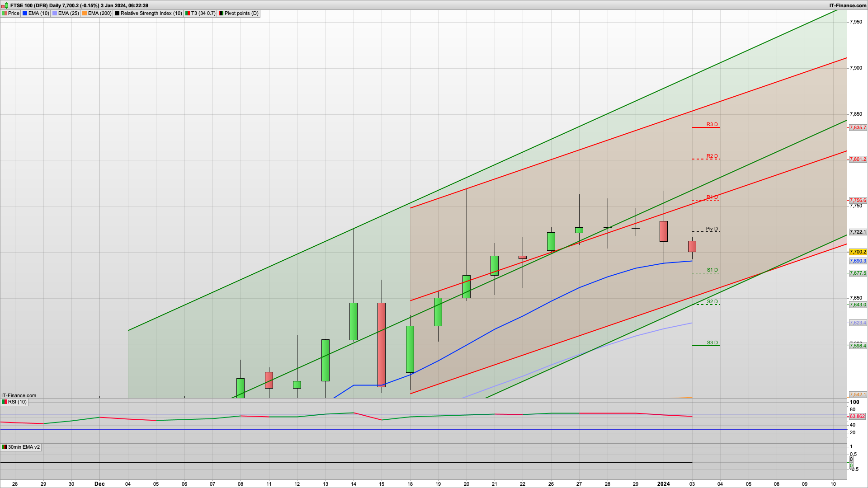Click the 7,801.2 price axis tag
The image size is (868, 488).
pyautogui.click(x=858, y=160)
